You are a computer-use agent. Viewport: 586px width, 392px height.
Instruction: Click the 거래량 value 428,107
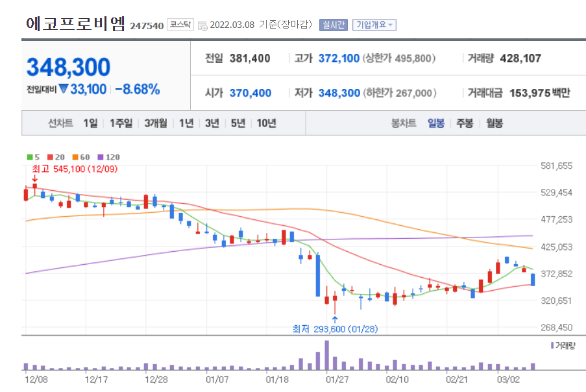pyautogui.click(x=520, y=58)
